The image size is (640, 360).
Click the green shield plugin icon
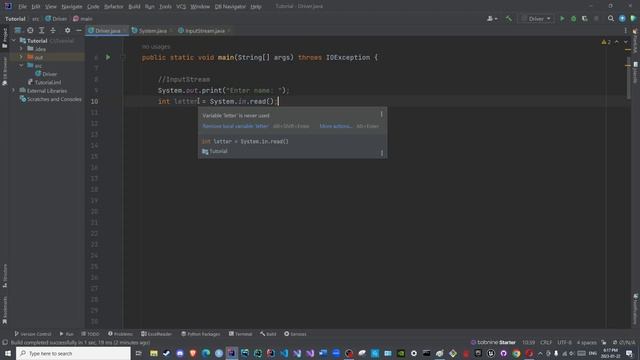[633, 19]
